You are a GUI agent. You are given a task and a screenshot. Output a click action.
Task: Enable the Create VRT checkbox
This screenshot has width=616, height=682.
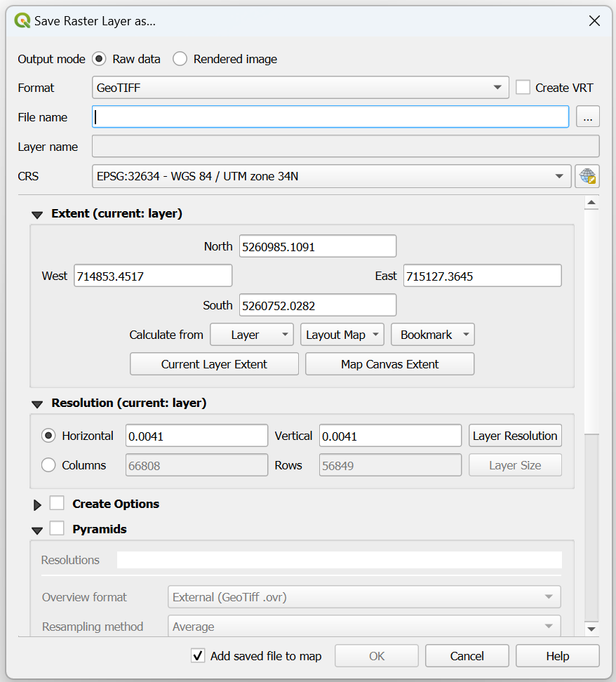pos(523,87)
